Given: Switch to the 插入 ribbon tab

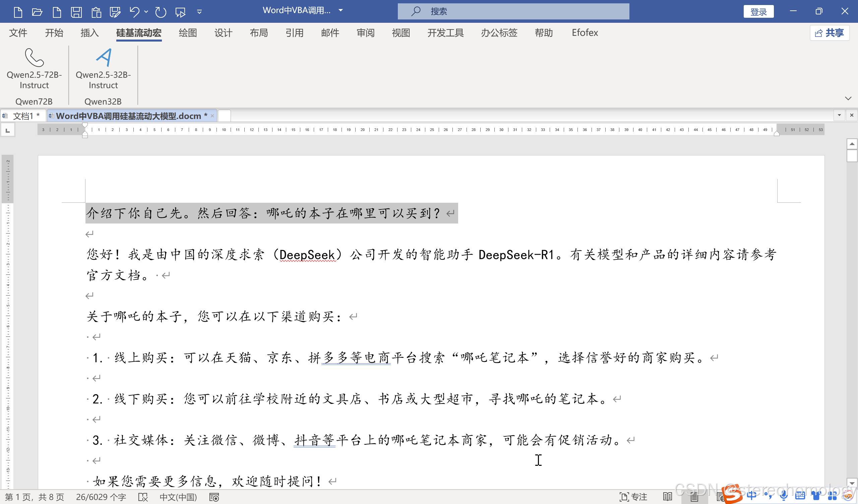Looking at the screenshot, I should coord(89,33).
